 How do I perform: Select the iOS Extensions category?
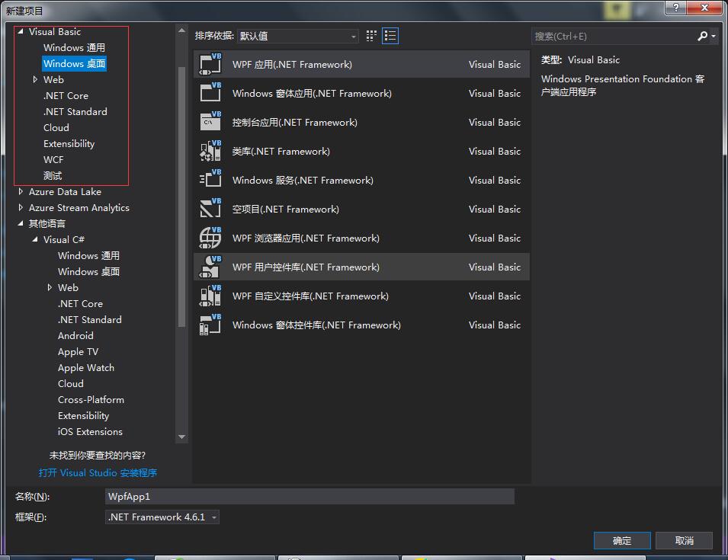point(90,431)
